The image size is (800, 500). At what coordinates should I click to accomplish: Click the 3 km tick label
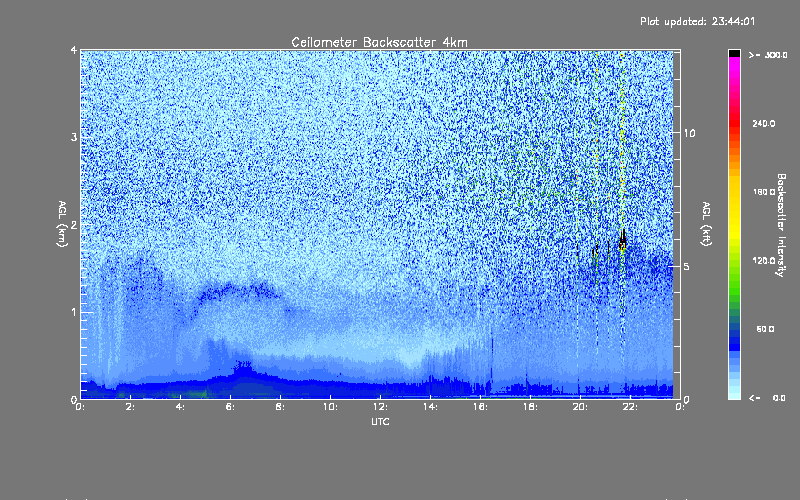(x=74, y=137)
